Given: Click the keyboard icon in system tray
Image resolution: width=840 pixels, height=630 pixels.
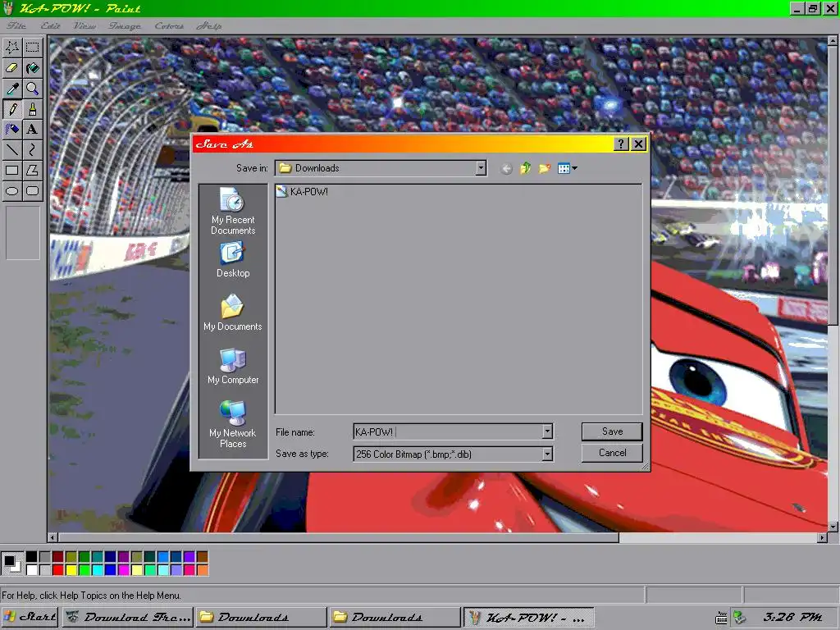Looking at the screenshot, I should pos(722,619).
